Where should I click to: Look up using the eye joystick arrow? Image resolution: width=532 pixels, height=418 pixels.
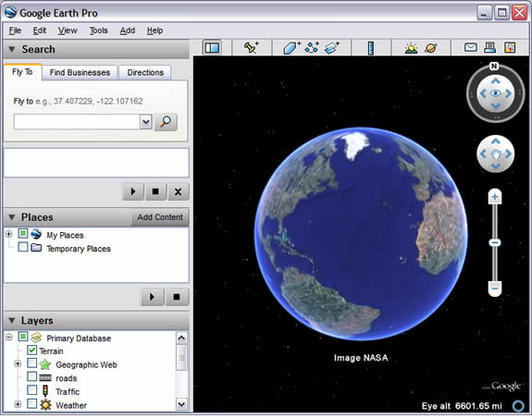point(495,81)
